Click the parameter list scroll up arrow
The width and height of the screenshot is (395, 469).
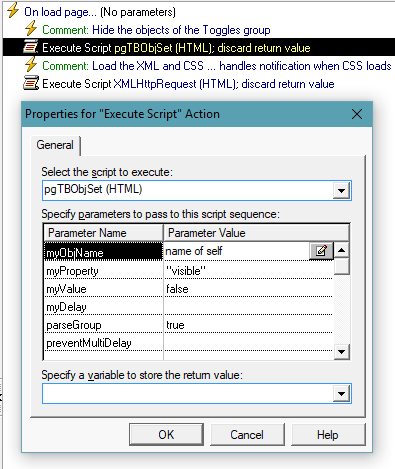(342, 250)
